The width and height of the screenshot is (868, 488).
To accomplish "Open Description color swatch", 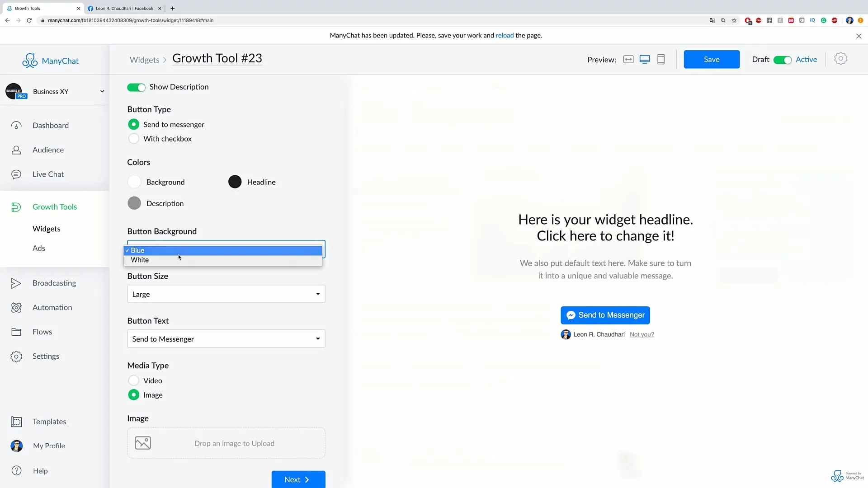I will coord(134,203).
